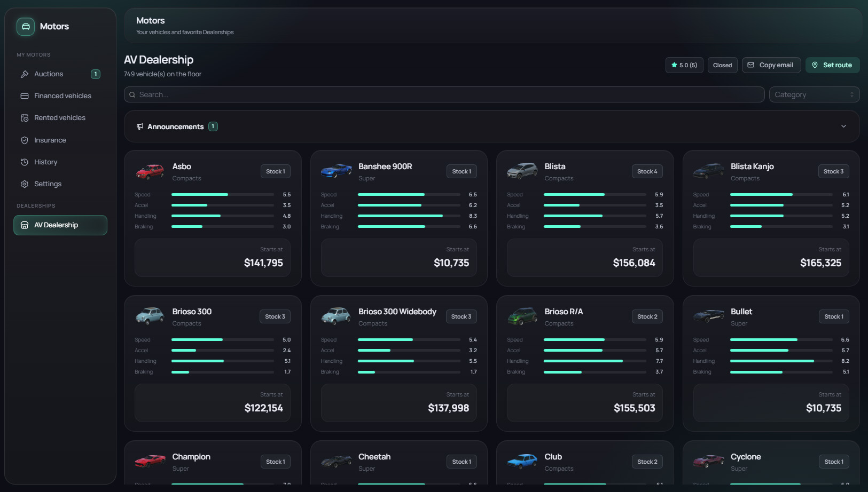Click the Brioso 300 car thumbnail

(150, 316)
